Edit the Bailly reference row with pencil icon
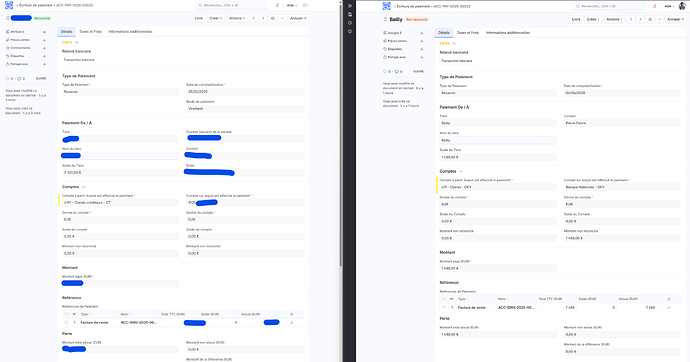This screenshot has width=690, height=362. pyautogui.click(x=669, y=307)
